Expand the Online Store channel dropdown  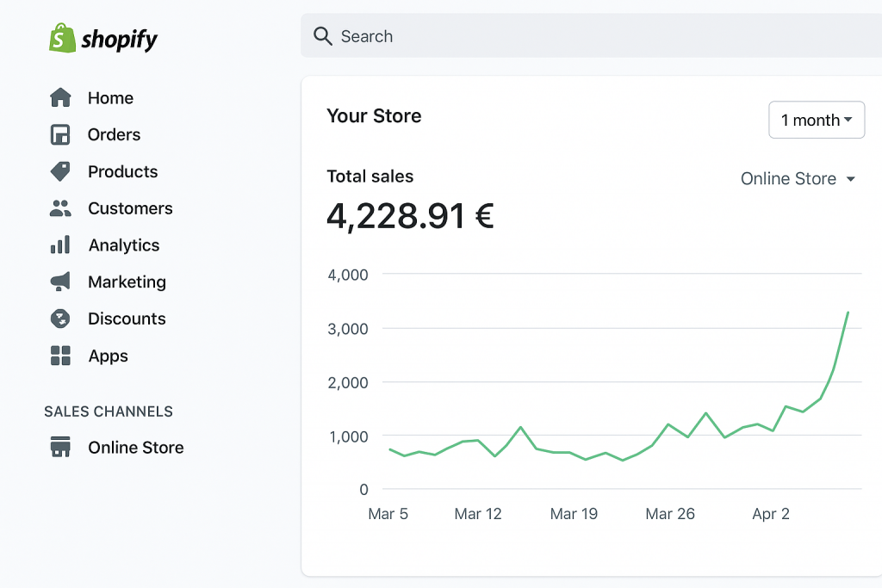tap(798, 179)
